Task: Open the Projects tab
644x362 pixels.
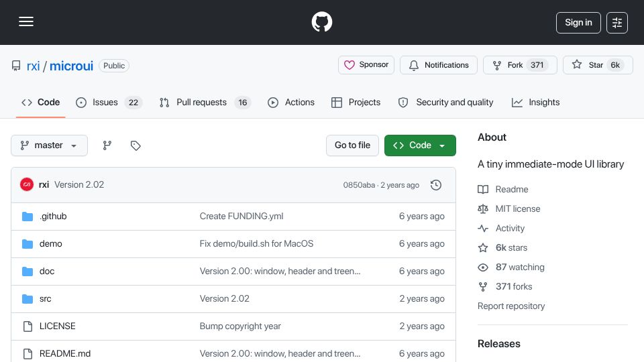Action: (x=356, y=102)
